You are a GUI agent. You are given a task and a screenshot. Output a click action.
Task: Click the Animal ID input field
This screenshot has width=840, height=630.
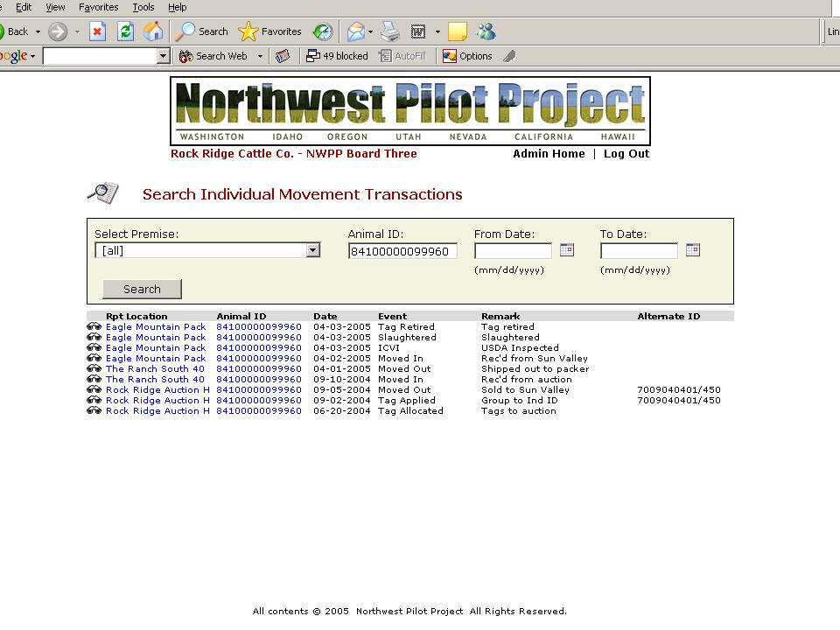402,251
